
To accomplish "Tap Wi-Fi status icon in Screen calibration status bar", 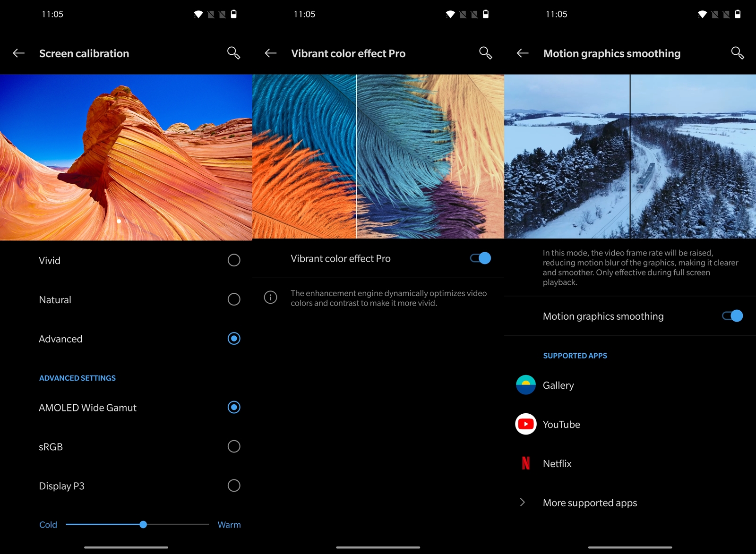I will [198, 14].
